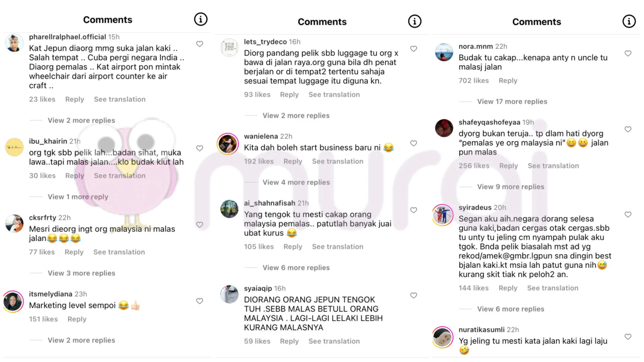Screen dimensions: 644x362
Task: Open the nora.mnm username link
Action: pyautogui.click(x=476, y=46)
